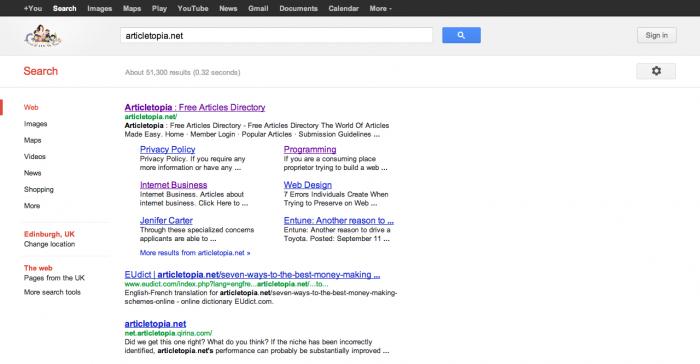Open Gmail from the top bar
Image resolution: width=700 pixels, height=364 pixels.
pos(258,8)
